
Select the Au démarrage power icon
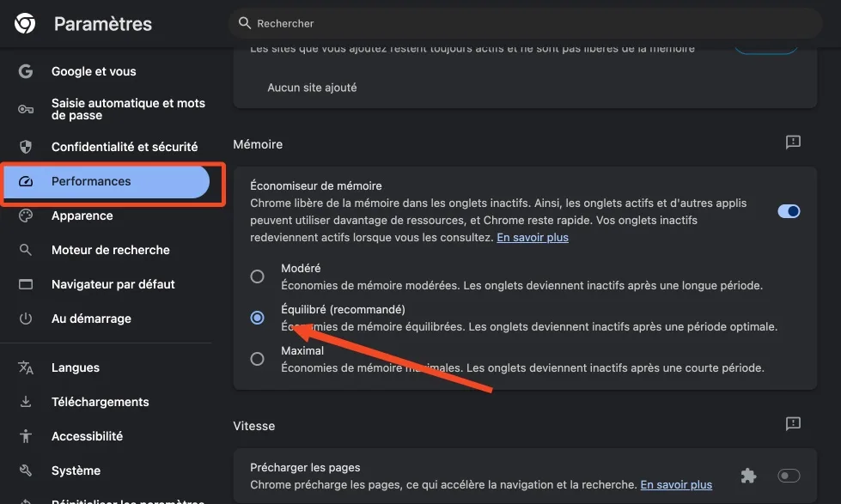point(27,318)
